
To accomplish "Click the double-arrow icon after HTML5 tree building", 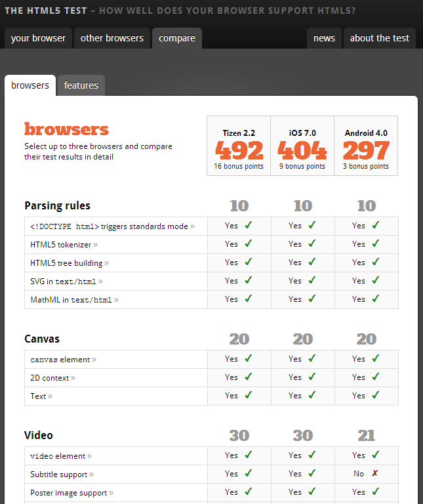I will coord(107,263).
